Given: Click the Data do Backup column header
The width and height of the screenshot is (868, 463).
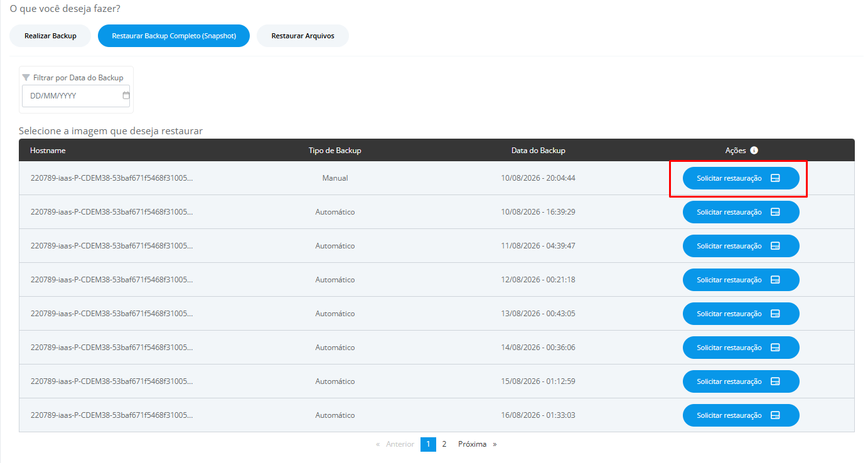Looking at the screenshot, I should [x=538, y=151].
